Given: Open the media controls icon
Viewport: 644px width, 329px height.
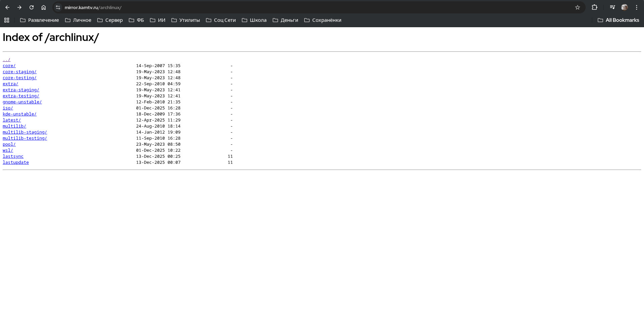Looking at the screenshot, I should (612, 7).
